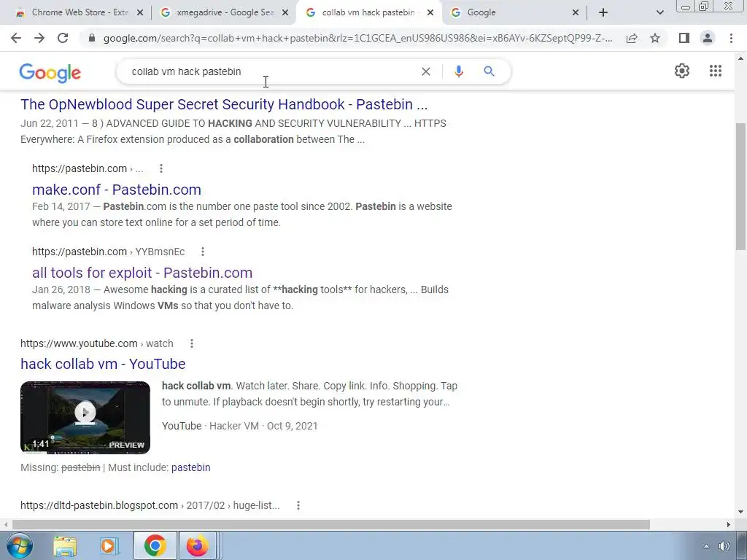Image resolution: width=747 pixels, height=560 pixels.
Task: Close the Chrome Web Store tab
Action: tap(140, 12)
